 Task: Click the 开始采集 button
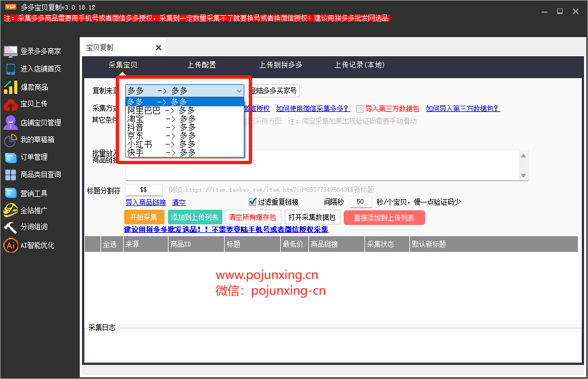point(144,218)
